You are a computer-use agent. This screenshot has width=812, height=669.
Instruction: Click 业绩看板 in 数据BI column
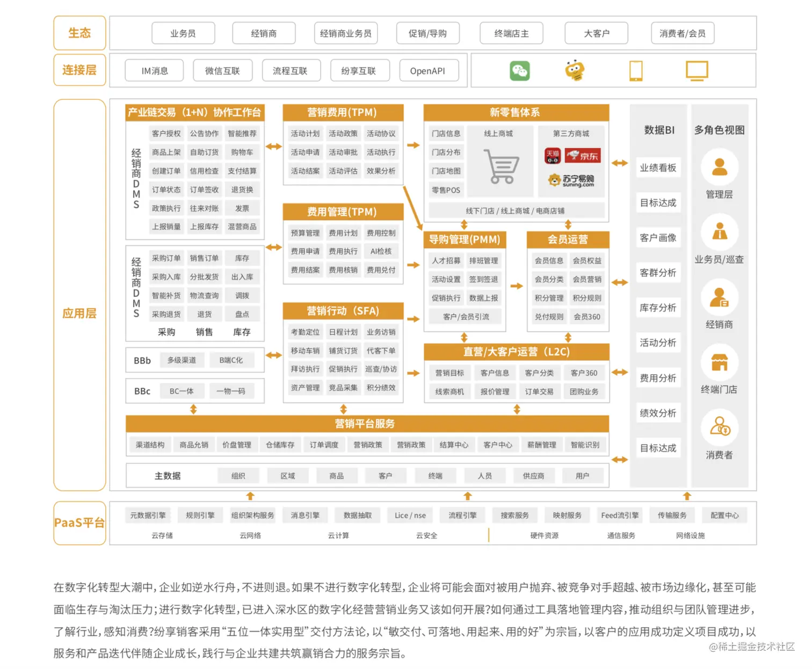tap(658, 168)
